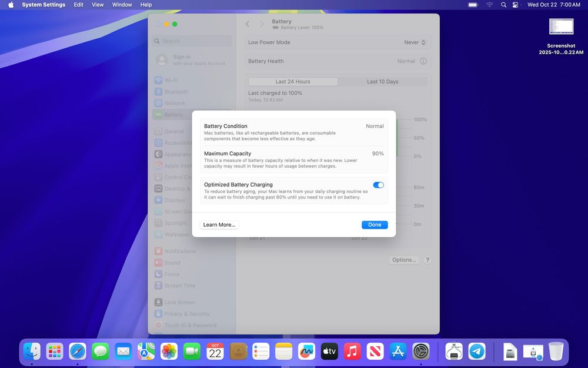Open Safari from the dock
The image size is (588, 368).
78,352
